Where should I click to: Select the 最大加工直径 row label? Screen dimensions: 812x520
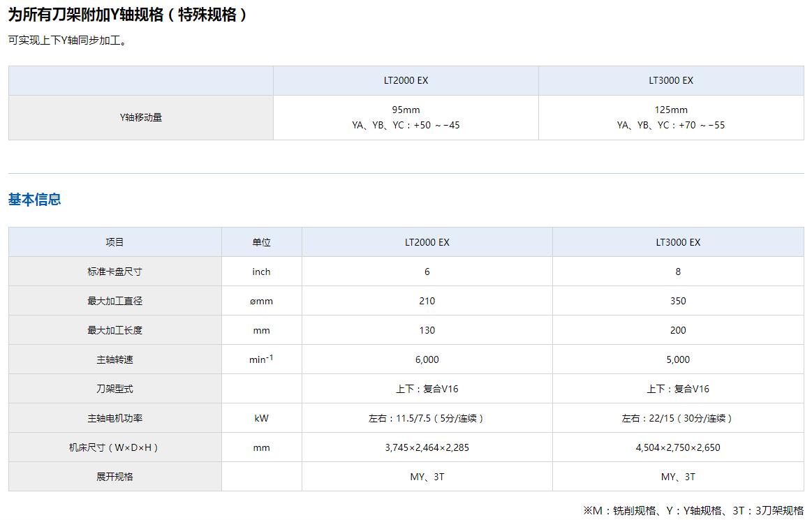point(115,301)
